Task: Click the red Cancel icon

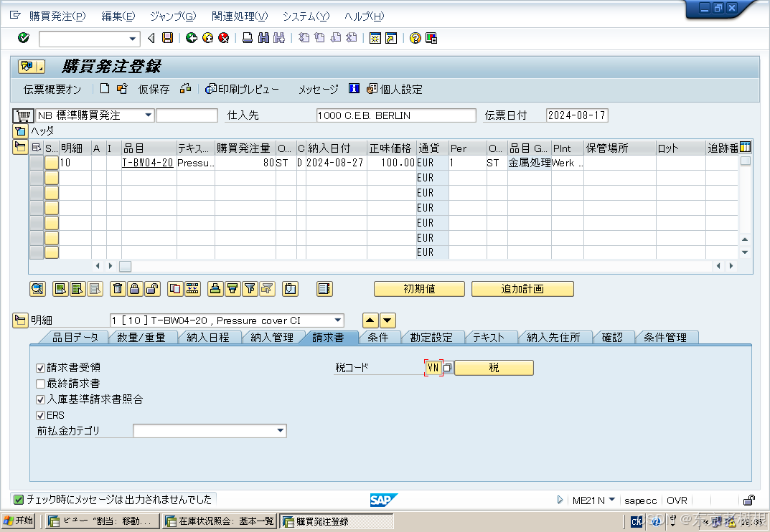Action: 223,38
